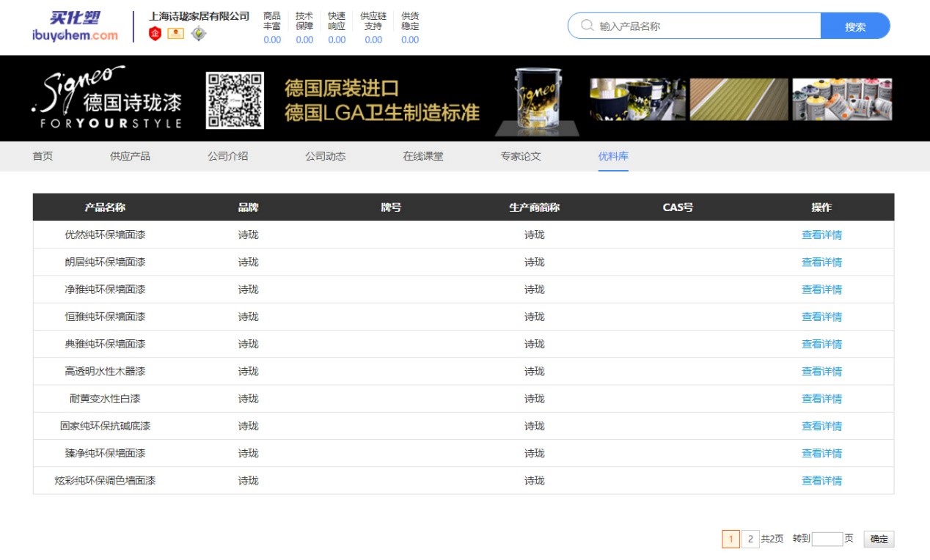Click the red enterprise verification badge icon
The width and height of the screenshot is (930, 560).
point(155,34)
